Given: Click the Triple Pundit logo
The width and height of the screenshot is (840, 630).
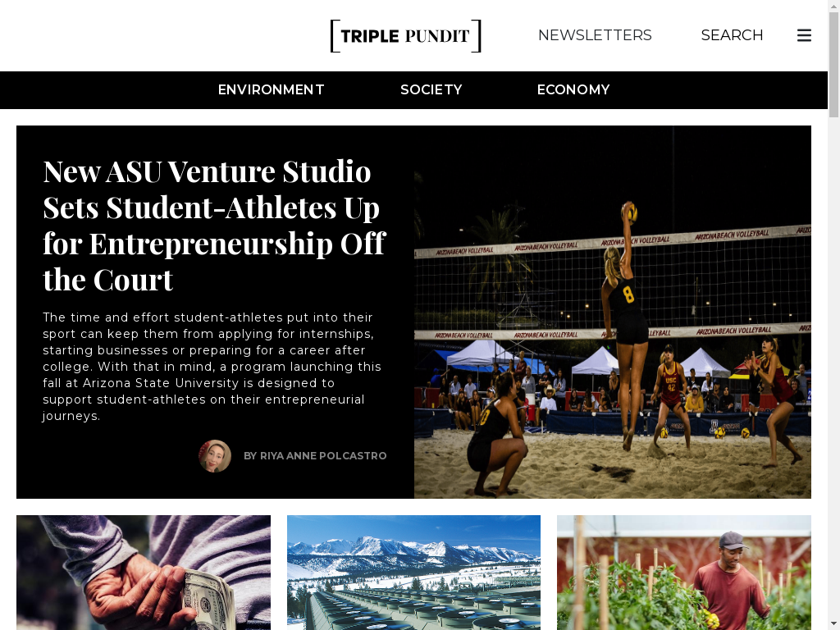Looking at the screenshot, I should [405, 36].
